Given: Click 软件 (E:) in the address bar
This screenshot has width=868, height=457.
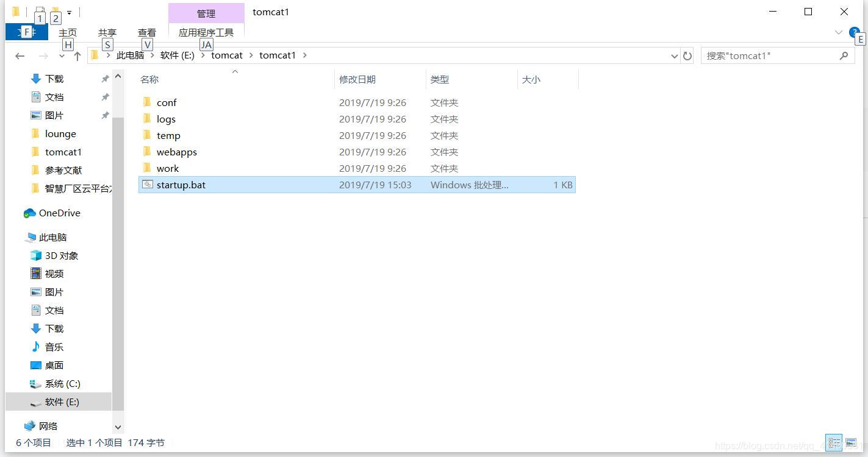Looking at the screenshot, I should point(178,55).
